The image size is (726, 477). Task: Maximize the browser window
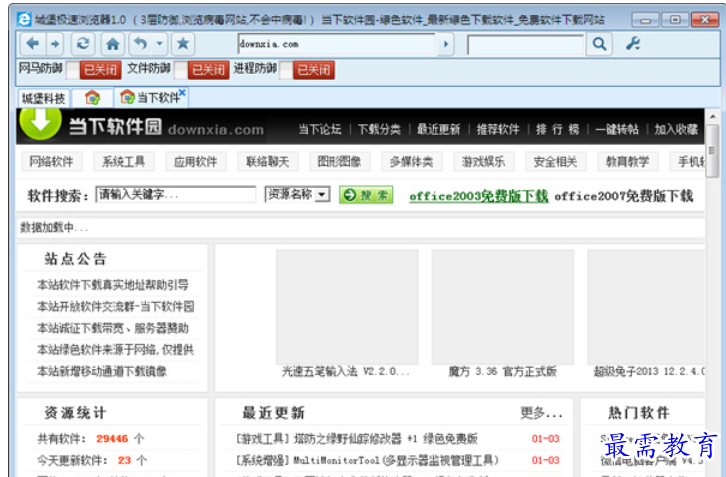675,19
